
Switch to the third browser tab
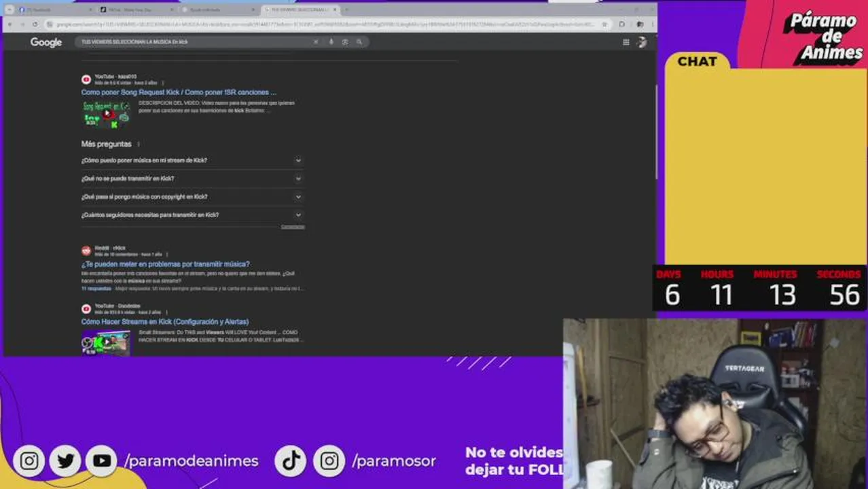tap(219, 10)
